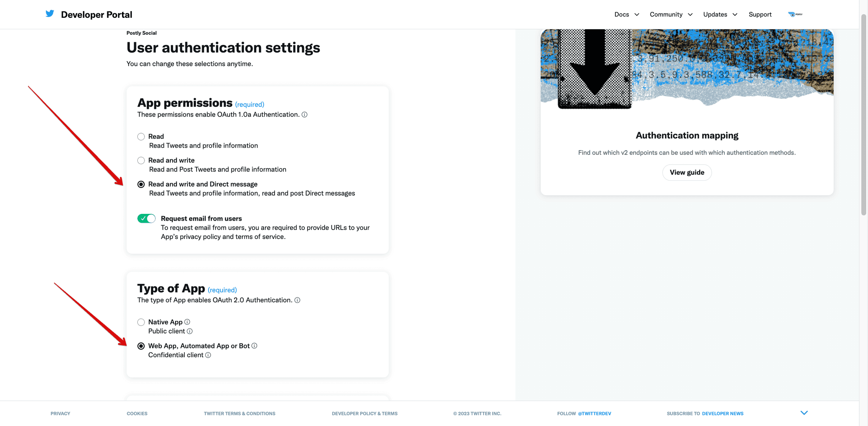Click the App permissions heading
Screen dimensions: 868x426
click(185, 103)
